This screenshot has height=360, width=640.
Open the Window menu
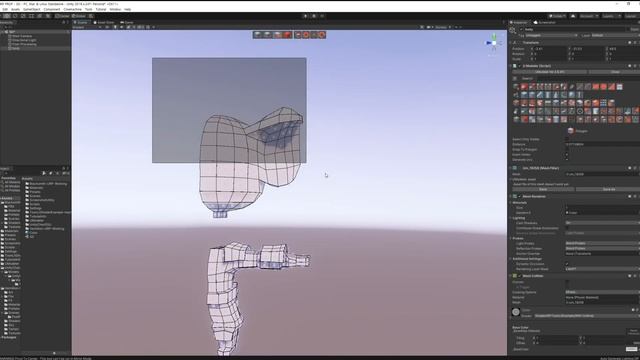(115, 9)
